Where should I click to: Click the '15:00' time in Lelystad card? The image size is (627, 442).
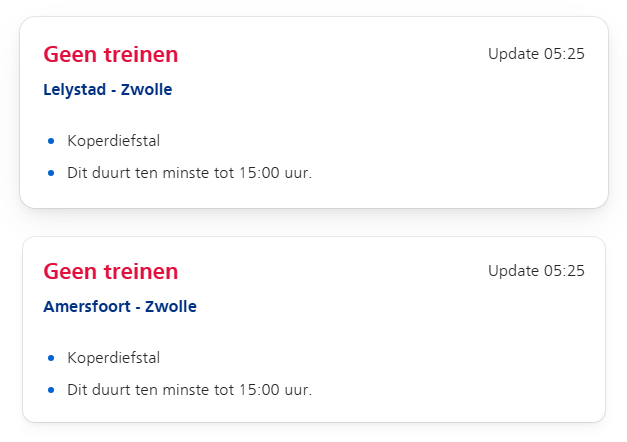coord(258,173)
